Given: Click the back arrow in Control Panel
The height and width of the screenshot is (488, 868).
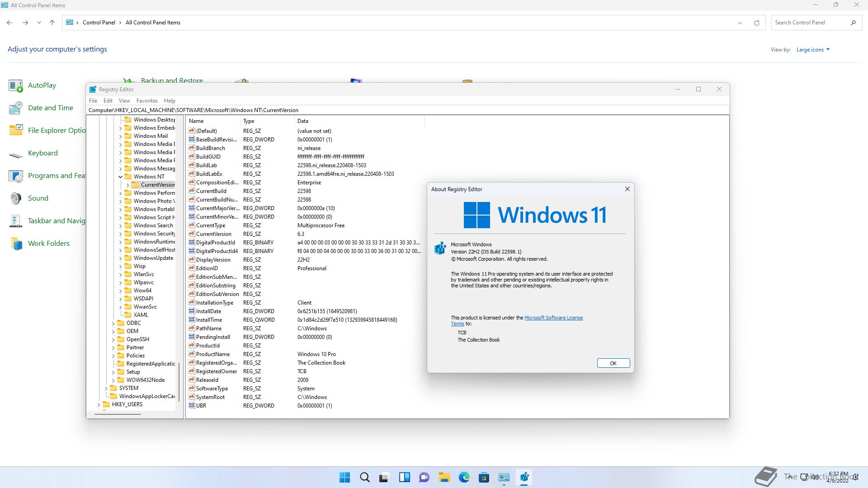Looking at the screenshot, I should click(x=9, y=23).
